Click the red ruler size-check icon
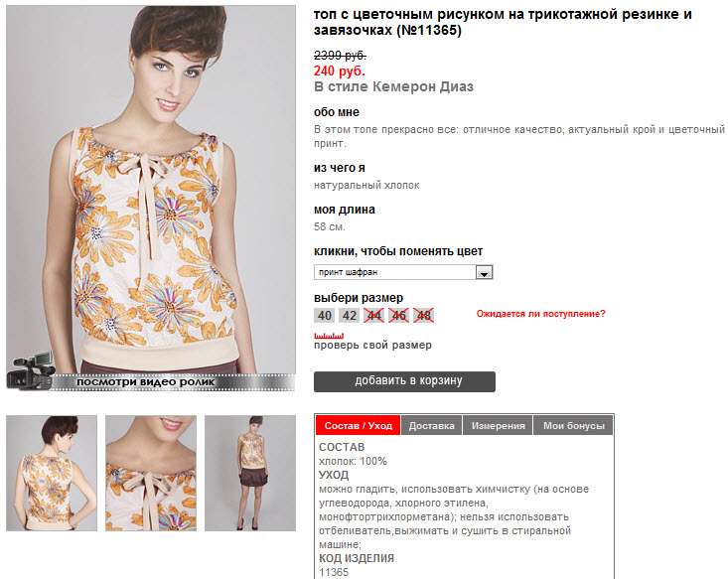The width and height of the screenshot is (728, 579). point(329,336)
